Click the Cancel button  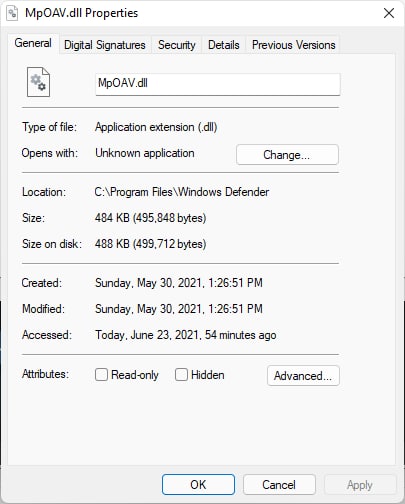pyautogui.click(x=279, y=485)
